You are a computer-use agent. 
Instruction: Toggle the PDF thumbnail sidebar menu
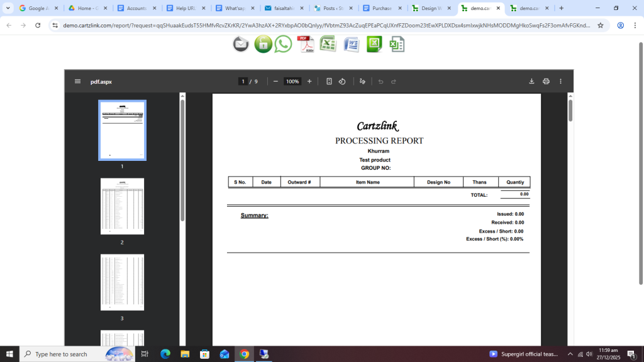click(77, 82)
